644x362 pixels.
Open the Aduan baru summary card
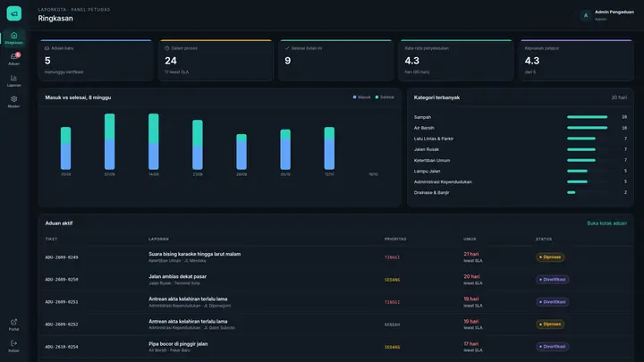[96, 60]
